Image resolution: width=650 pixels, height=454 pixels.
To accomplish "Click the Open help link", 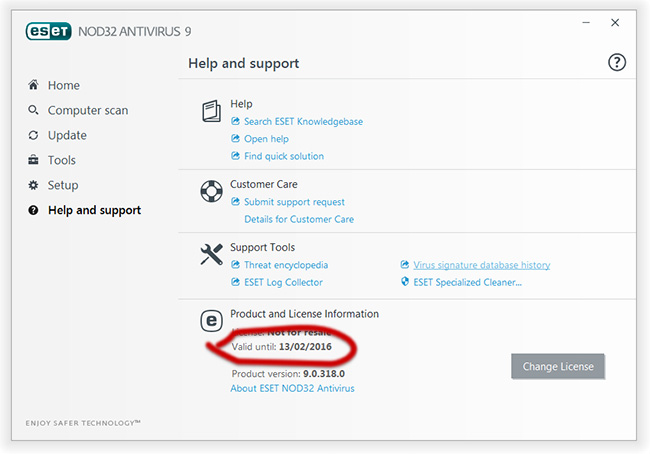I will click(x=266, y=139).
